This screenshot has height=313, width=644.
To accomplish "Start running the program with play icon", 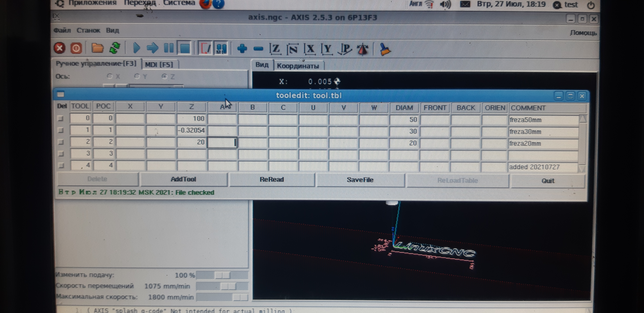I will pos(136,48).
